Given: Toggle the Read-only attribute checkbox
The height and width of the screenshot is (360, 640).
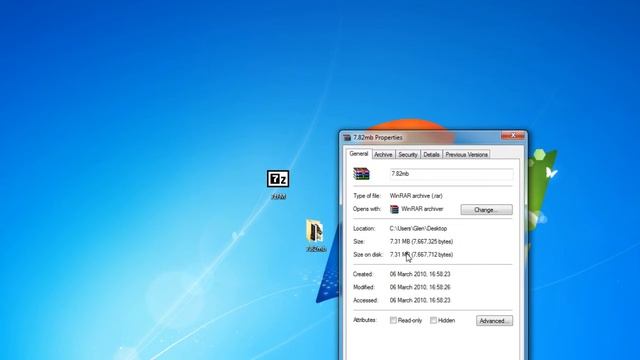Looking at the screenshot, I should [x=393, y=320].
